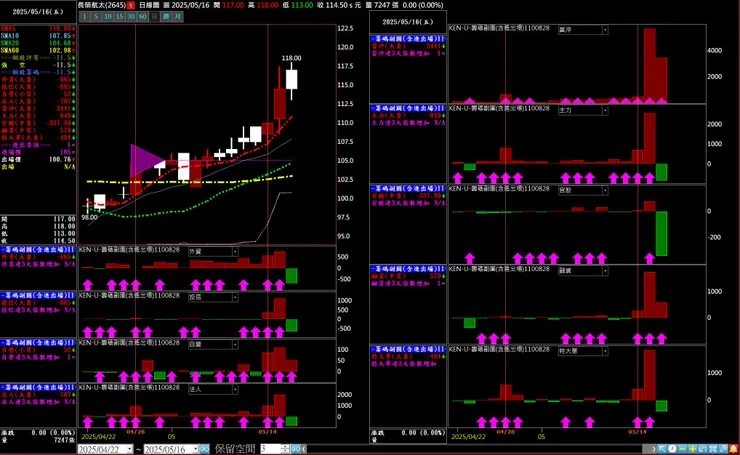Open the 法人 indicator dropdown
740x455 pixels.
tap(235, 389)
